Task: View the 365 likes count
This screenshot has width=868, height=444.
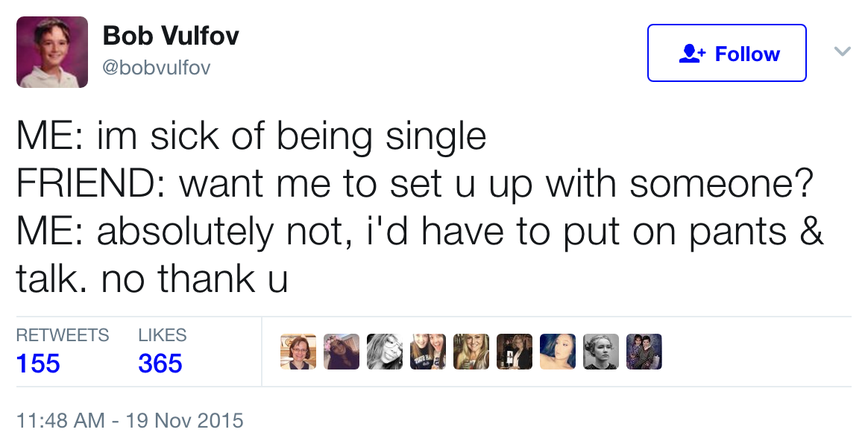Action: point(160,364)
